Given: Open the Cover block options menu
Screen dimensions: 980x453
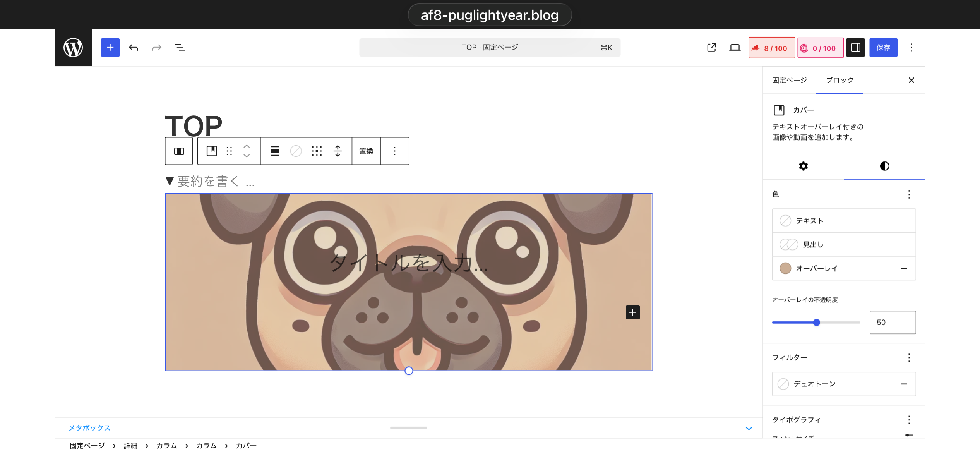Looking at the screenshot, I should tap(394, 151).
